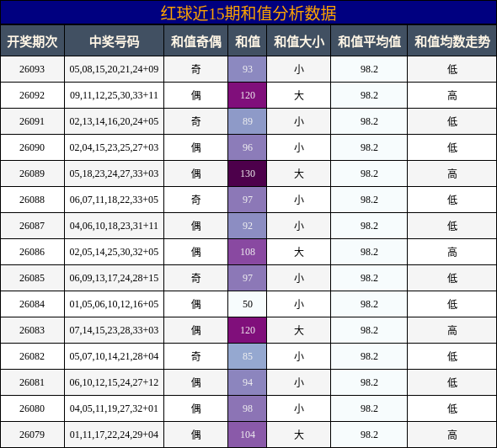
Task: Click numbers 02,05,14,25,30,32+05
Action: coord(114,252)
